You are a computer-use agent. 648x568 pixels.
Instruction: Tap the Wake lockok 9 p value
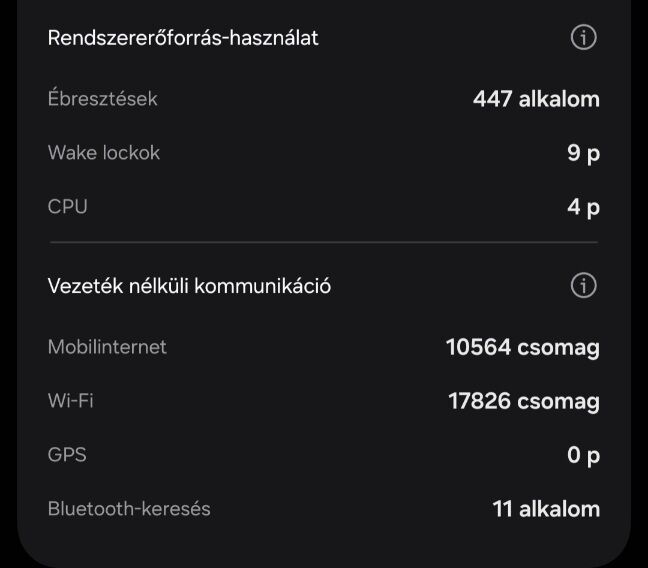pos(583,153)
